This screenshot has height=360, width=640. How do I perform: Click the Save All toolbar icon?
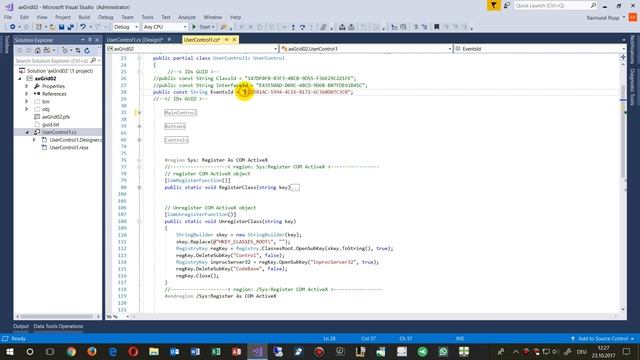pos(71,27)
